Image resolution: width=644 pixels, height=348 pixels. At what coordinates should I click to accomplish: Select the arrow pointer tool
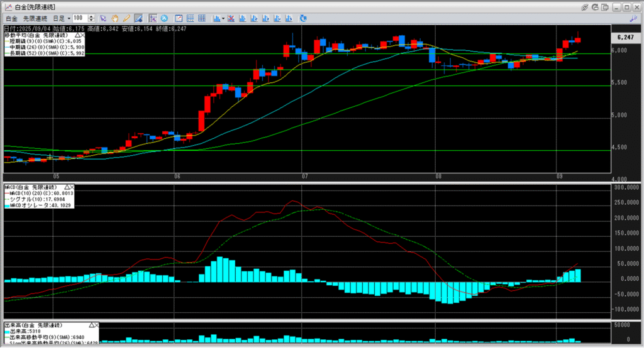pyautogui.click(x=103, y=18)
